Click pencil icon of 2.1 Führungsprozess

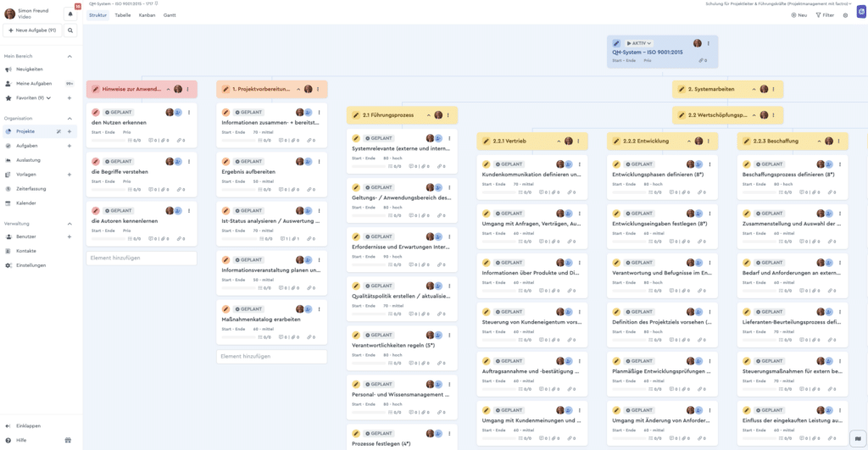click(x=356, y=115)
